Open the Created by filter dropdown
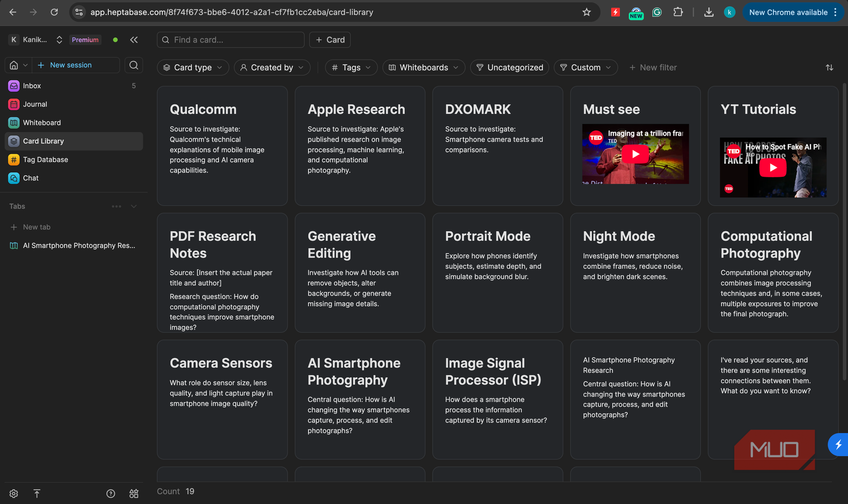This screenshot has width=848, height=504. click(x=272, y=67)
